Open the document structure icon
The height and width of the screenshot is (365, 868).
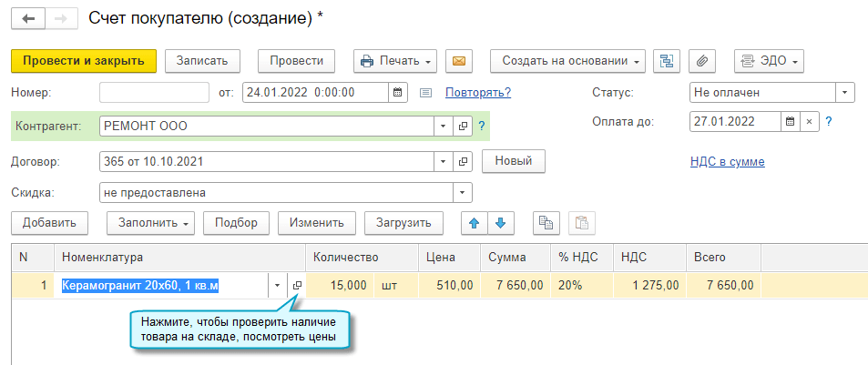(x=668, y=61)
